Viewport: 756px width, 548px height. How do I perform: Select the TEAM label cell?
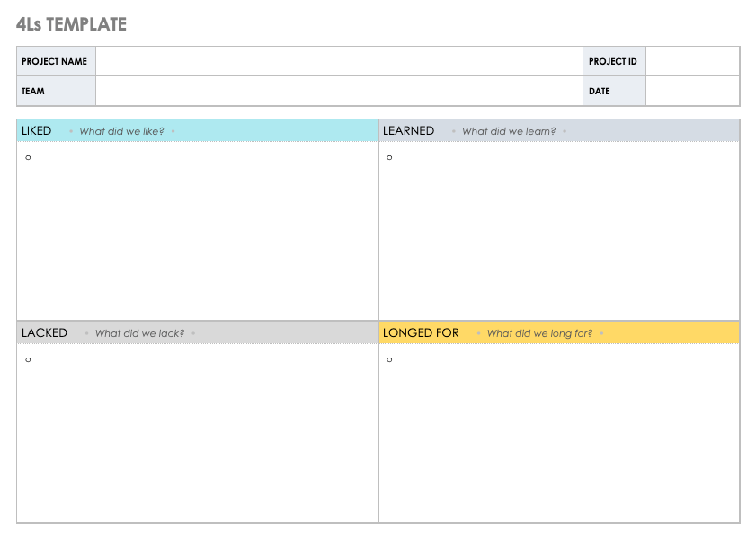56,91
